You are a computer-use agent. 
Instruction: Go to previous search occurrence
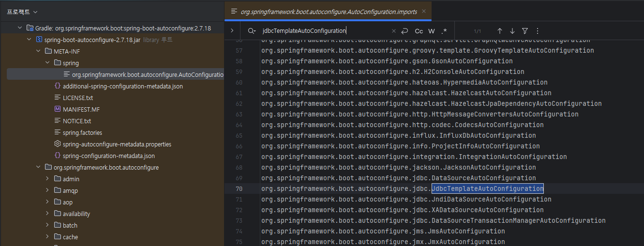click(500, 31)
